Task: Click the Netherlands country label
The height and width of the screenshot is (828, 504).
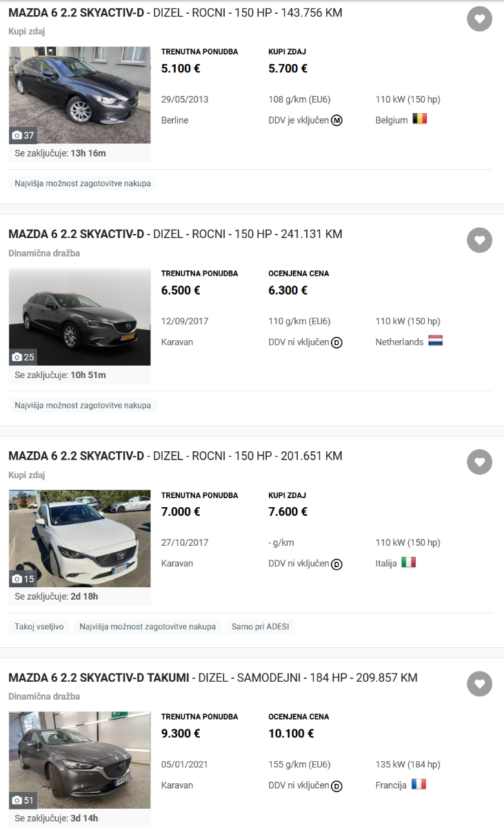Action: (400, 342)
